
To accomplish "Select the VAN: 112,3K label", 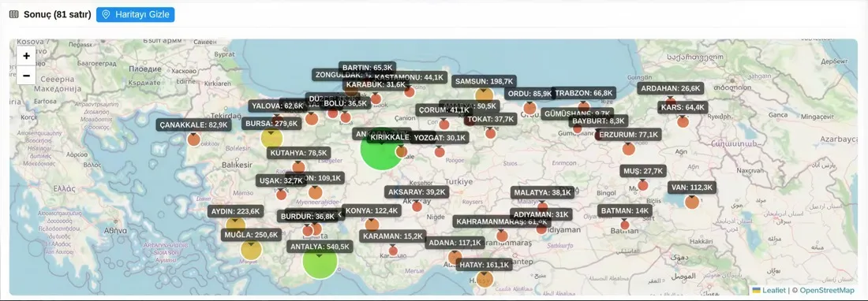I will click(692, 188).
